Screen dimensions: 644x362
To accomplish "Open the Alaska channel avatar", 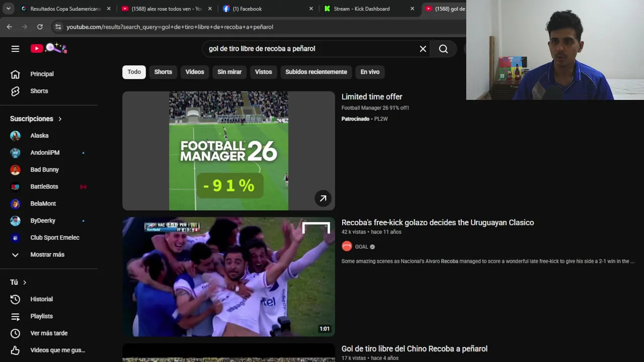I will click(x=15, y=136).
